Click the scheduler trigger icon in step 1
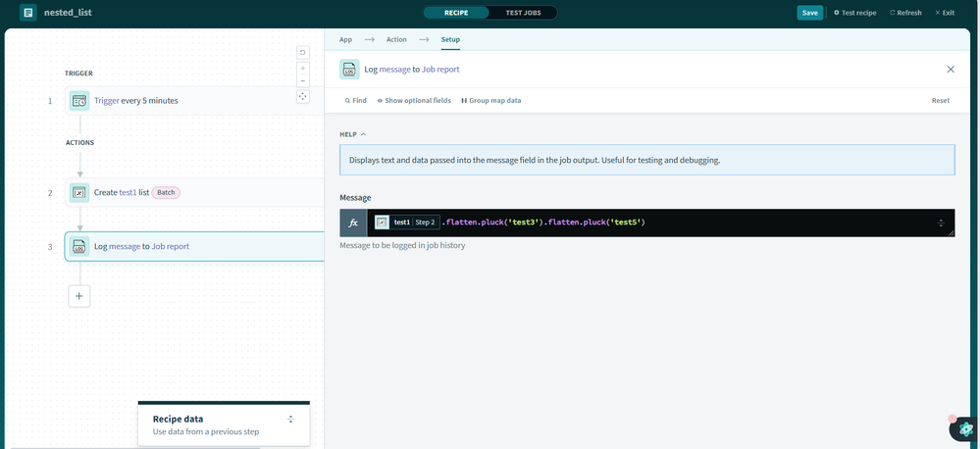This screenshot has height=449, width=980. [78, 101]
